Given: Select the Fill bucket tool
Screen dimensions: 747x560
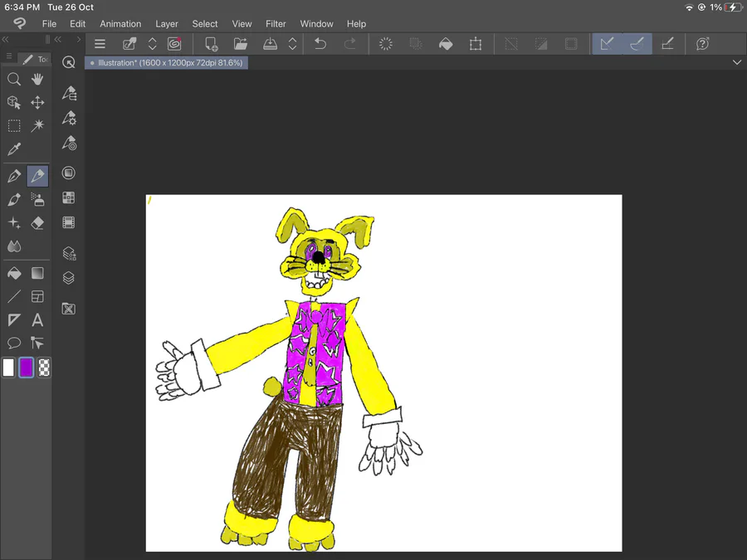Looking at the screenshot, I should pyautogui.click(x=14, y=273).
